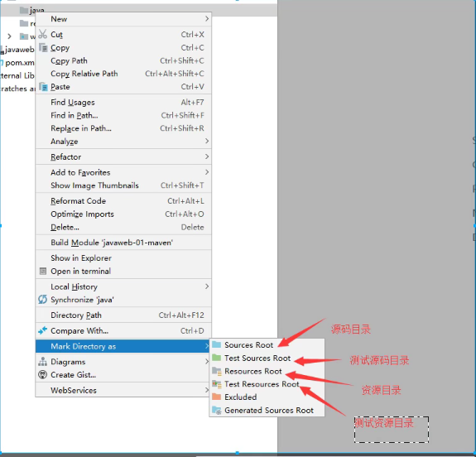This screenshot has width=476, height=457.
Task: Select External Libraries tree node
Action: pyautogui.click(x=17, y=75)
